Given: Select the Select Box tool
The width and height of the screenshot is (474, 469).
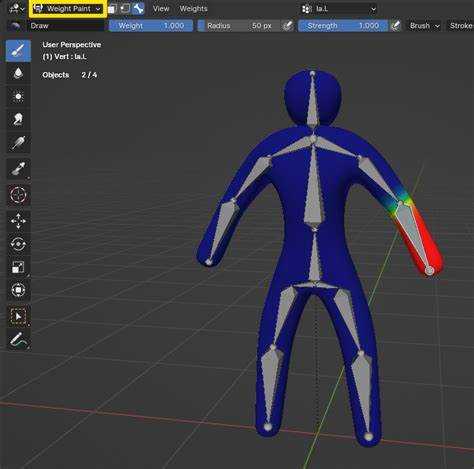Looking at the screenshot, I should 18,316.
